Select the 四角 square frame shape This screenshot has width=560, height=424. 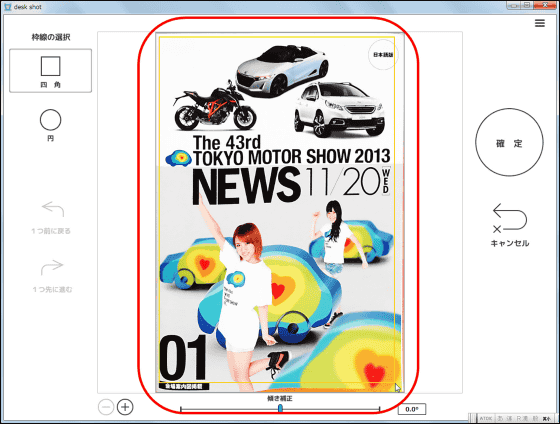coord(50,71)
